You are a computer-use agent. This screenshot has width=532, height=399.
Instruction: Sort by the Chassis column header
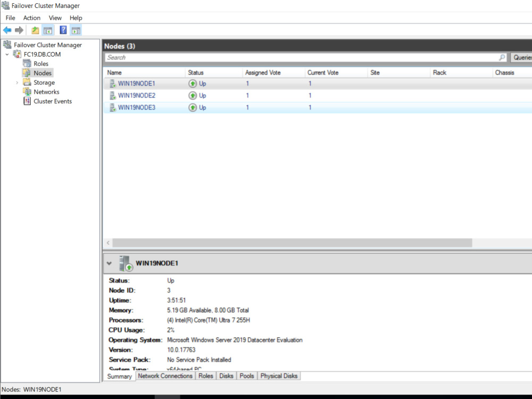[x=512, y=72]
